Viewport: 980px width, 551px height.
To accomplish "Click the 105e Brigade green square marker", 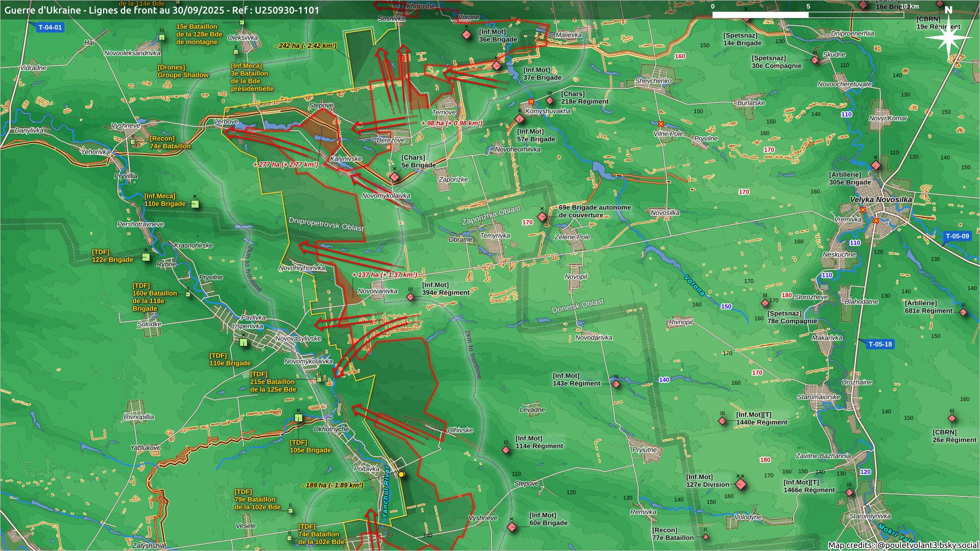I will pos(299,418).
